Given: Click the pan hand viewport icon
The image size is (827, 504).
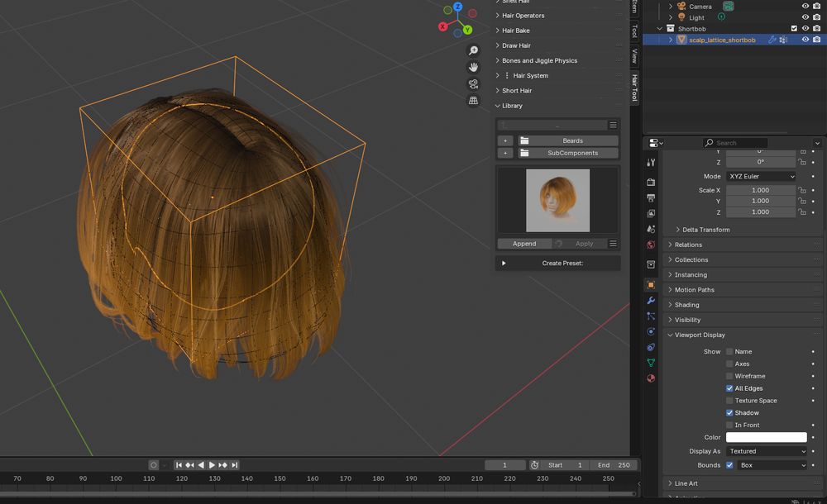Looking at the screenshot, I should pos(474,68).
